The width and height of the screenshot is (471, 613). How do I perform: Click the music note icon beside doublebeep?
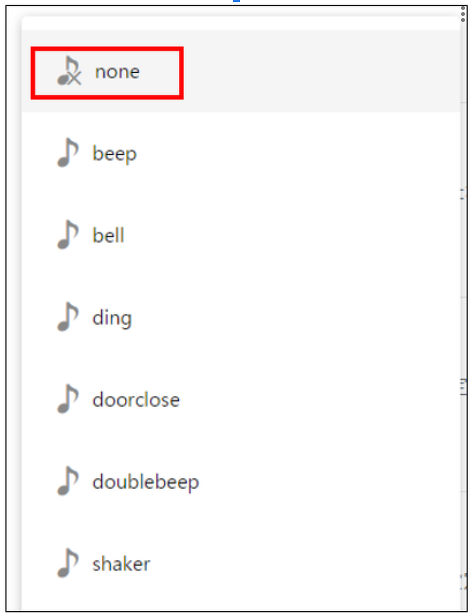coord(68,481)
